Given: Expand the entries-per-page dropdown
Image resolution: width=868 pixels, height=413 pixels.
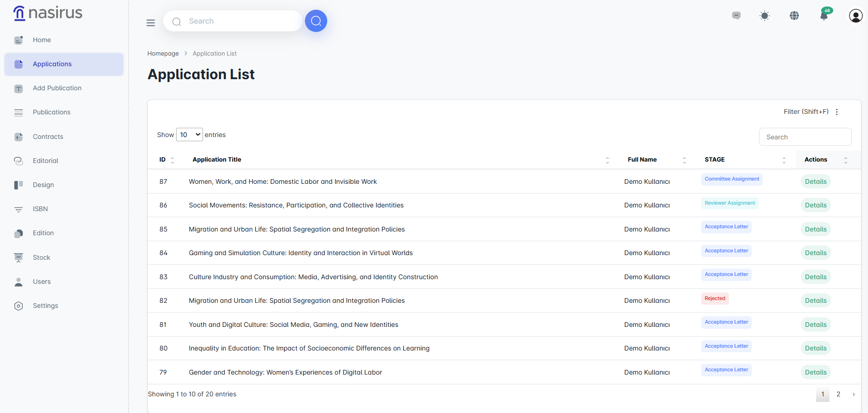Looking at the screenshot, I should 190,135.
